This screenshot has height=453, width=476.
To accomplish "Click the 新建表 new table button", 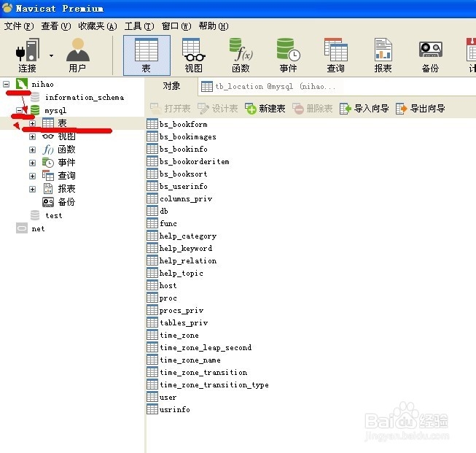I will (265, 109).
